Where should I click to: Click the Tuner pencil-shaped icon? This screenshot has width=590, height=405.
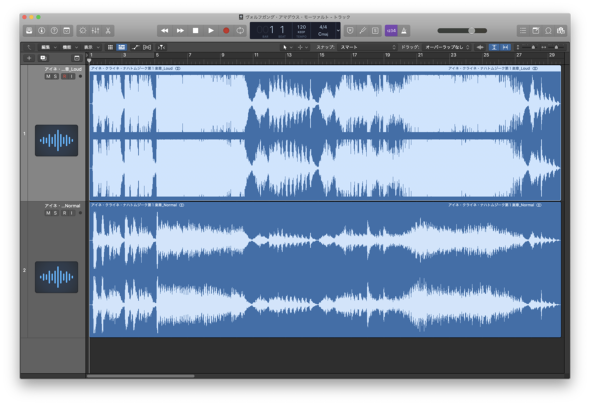pyautogui.click(x=363, y=30)
